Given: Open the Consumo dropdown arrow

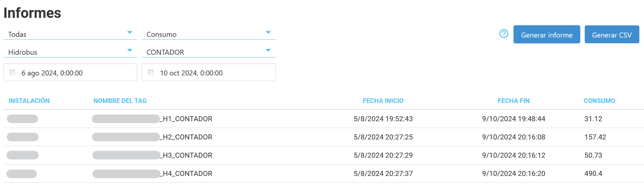Looking at the screenshot, I should (268, 33).
